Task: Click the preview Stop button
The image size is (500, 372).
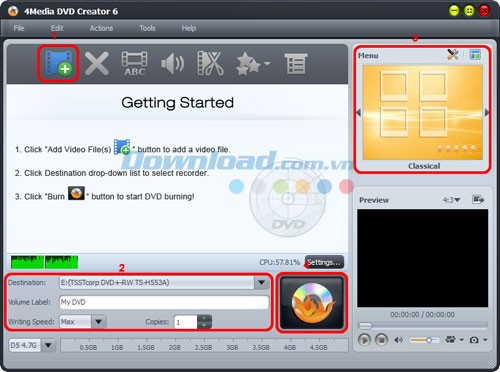Action: click(x=381, y=340)
